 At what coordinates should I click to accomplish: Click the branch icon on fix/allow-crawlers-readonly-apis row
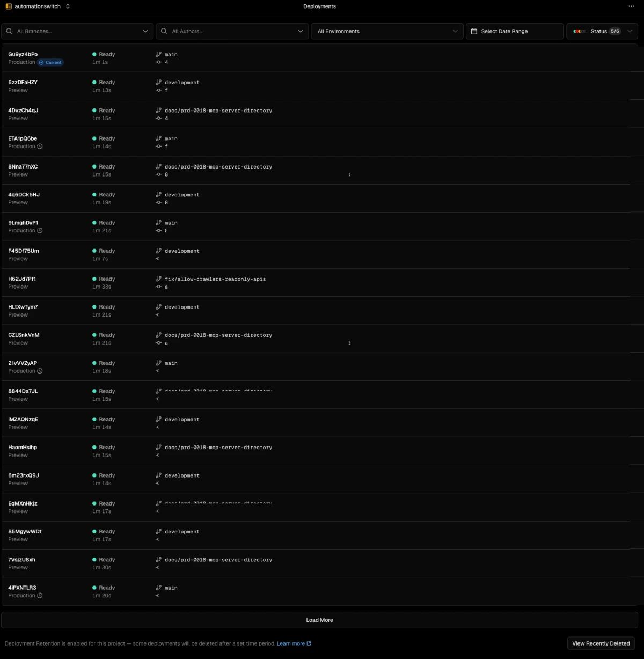158,279
